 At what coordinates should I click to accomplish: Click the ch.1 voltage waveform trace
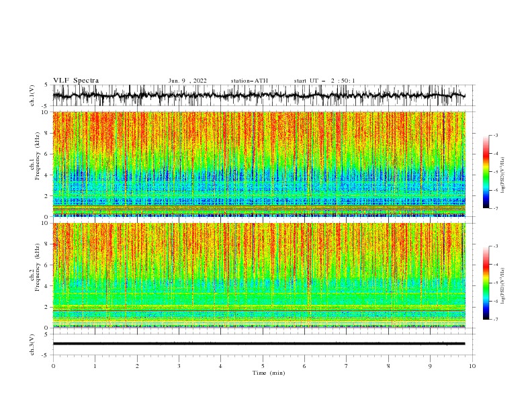(x=259, y=95)
